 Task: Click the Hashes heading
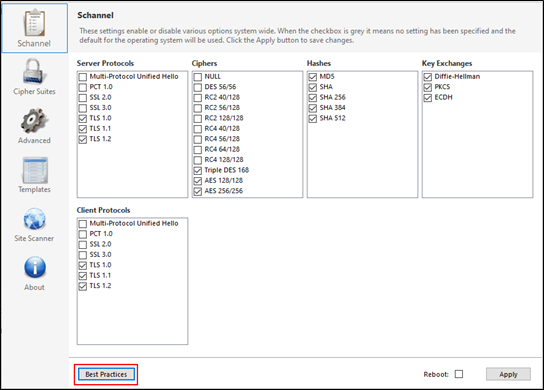coord(318,63)
